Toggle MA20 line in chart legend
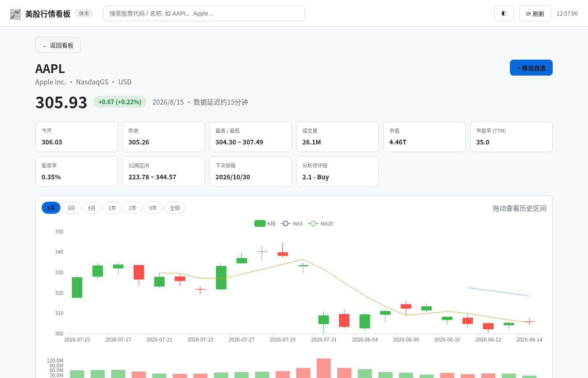 click(x=320, y=223)
